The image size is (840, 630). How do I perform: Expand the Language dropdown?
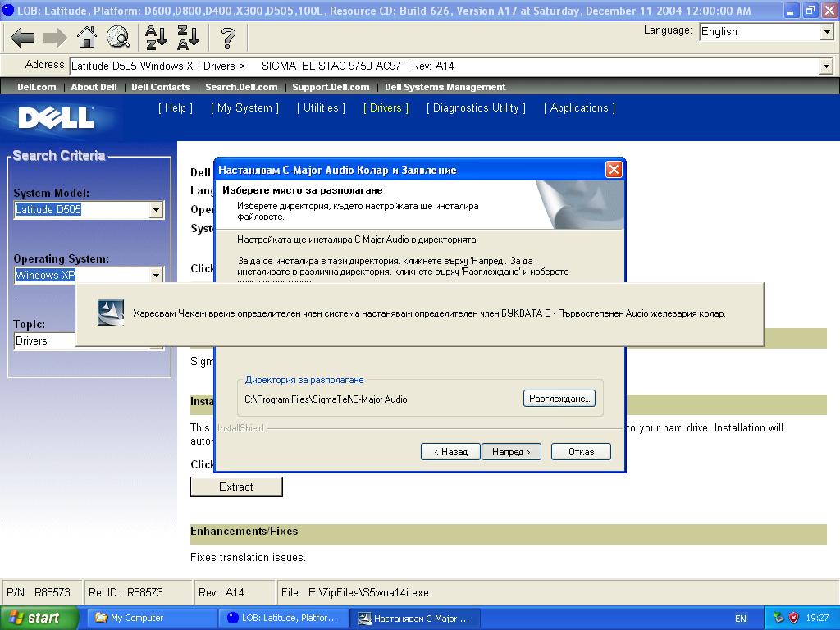click(x=827, y=32)
